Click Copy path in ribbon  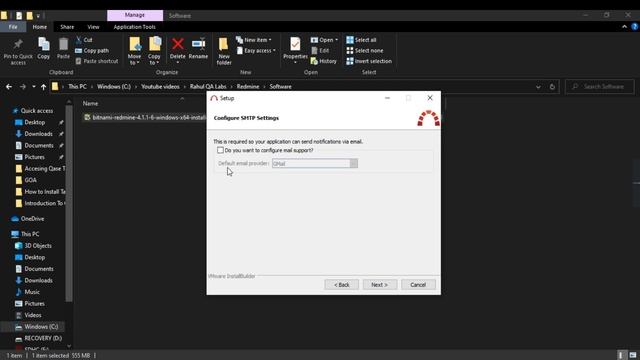point(92,51)
